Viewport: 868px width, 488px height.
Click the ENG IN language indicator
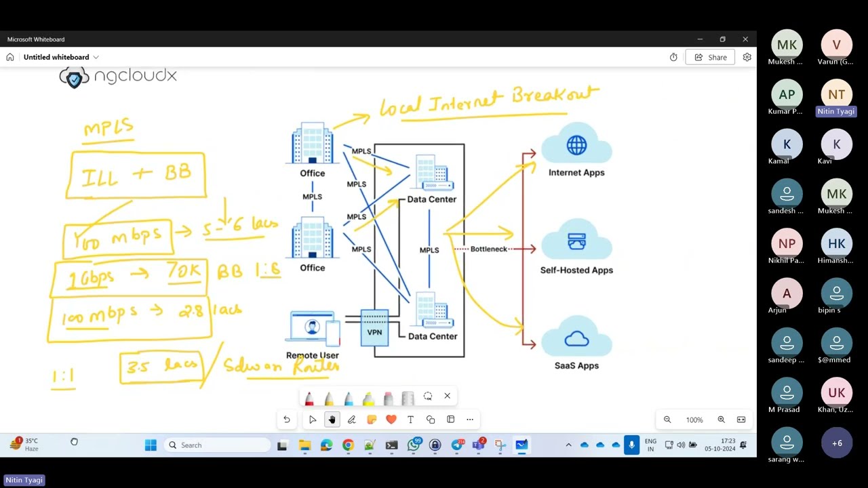click(650, 445)
